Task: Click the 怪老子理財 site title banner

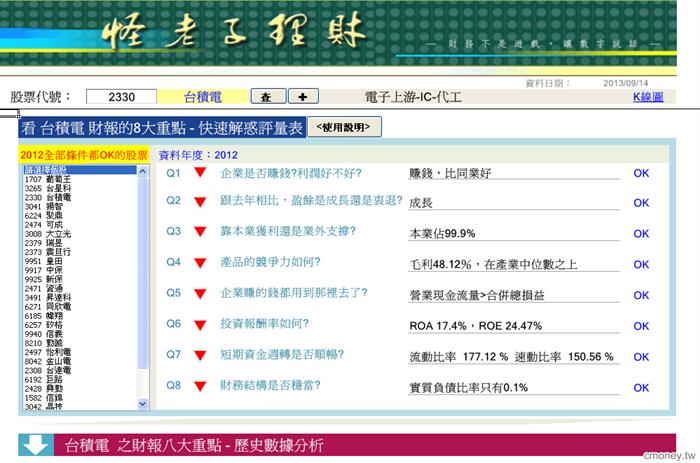Action: [x=234, y=31]
